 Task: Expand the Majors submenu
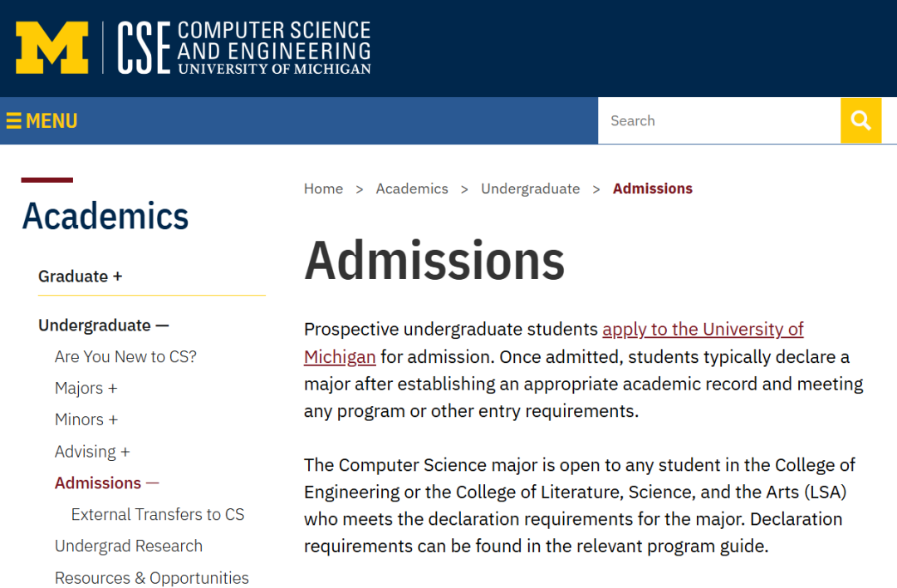[113, 389]
